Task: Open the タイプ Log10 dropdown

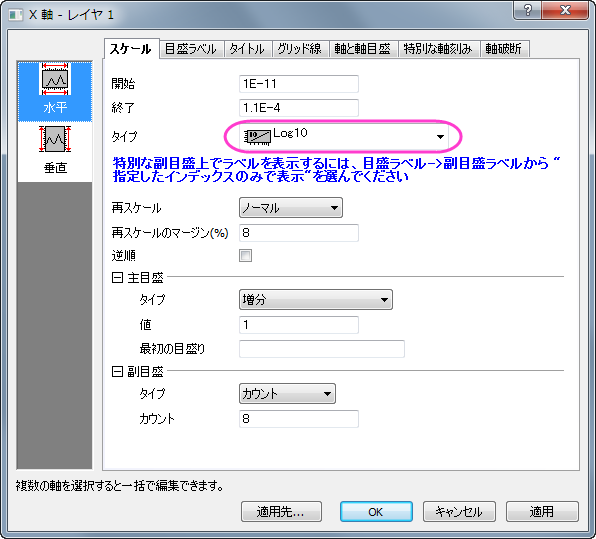Action: pos(344,136)
